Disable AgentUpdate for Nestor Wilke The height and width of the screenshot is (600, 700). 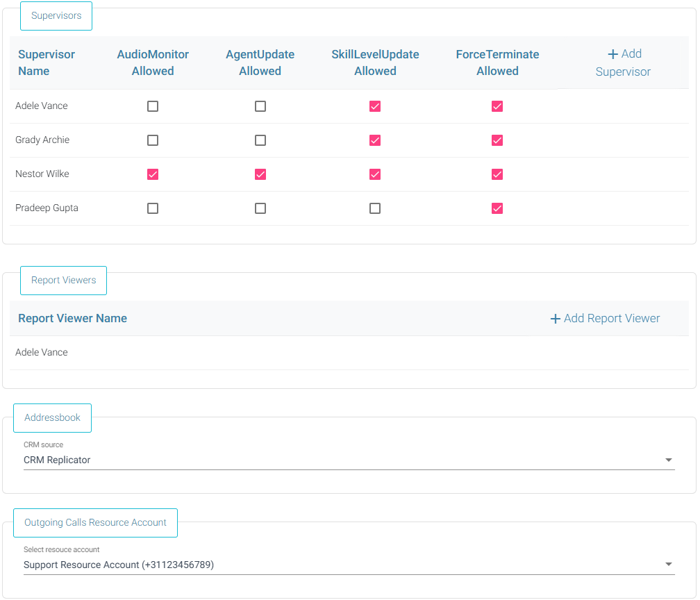click(x=260, y=174)
